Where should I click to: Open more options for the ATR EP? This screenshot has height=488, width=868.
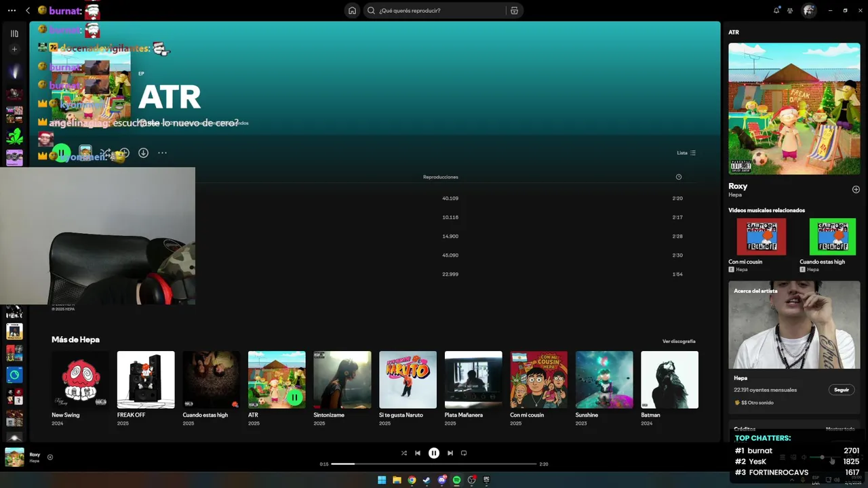[162, 153]
